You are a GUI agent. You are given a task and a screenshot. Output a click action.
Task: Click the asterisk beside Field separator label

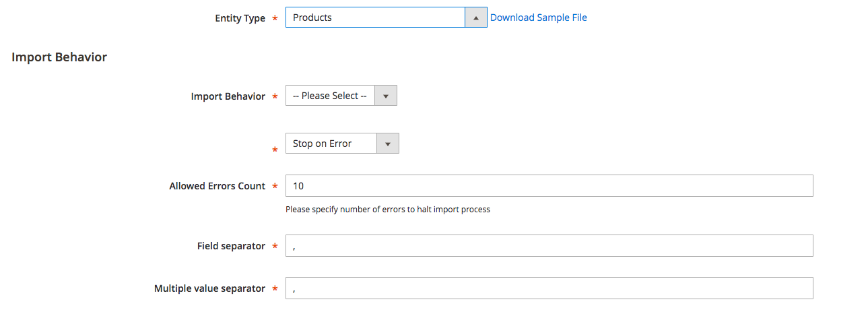pyautogui.click(x=274, y=247)
